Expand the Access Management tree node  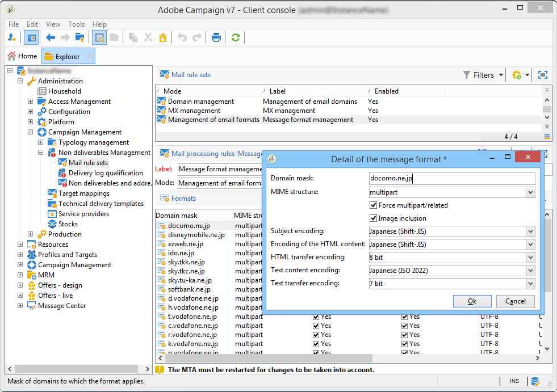31,102
